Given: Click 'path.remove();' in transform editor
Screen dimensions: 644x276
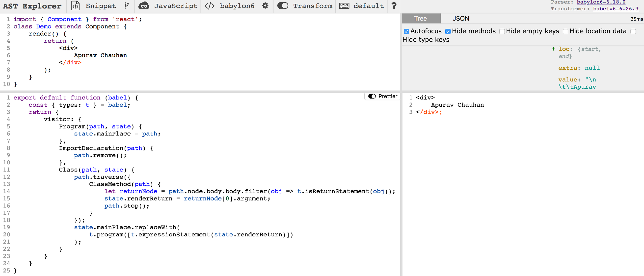Looking at the screenshot, I should click(100, 155).
